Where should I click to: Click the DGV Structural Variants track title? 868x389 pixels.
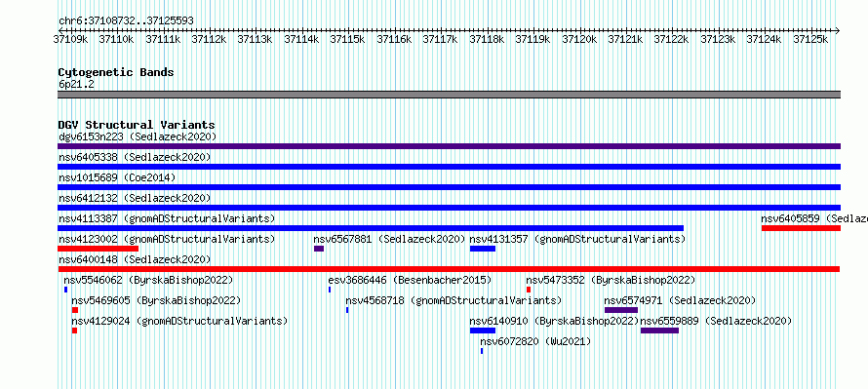(137, 125)
